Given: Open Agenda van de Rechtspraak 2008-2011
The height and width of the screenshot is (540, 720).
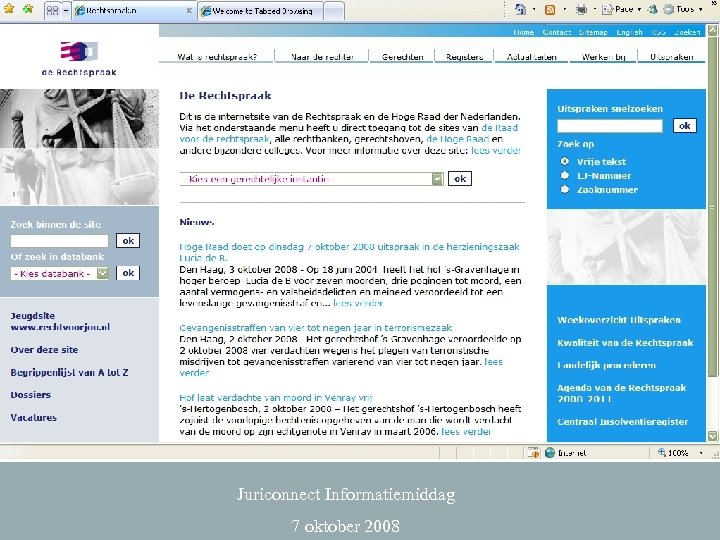Looking at the screenshot, I should pyautogui.click(x=622, y=394).
